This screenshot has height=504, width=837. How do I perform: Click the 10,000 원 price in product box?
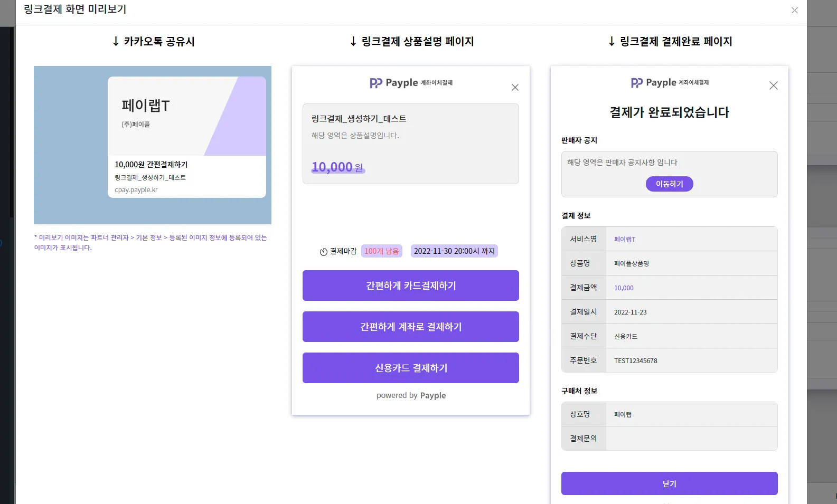coord(338,167)
